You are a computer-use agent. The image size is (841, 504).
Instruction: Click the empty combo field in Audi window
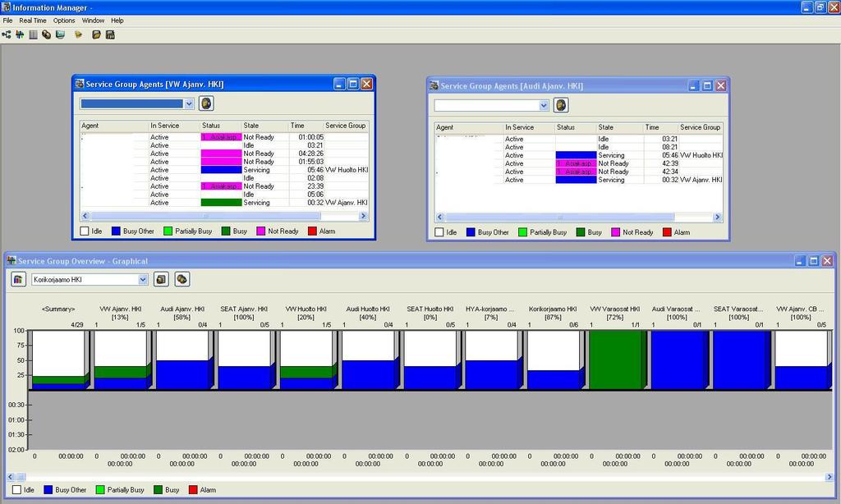tap(486, 105)
